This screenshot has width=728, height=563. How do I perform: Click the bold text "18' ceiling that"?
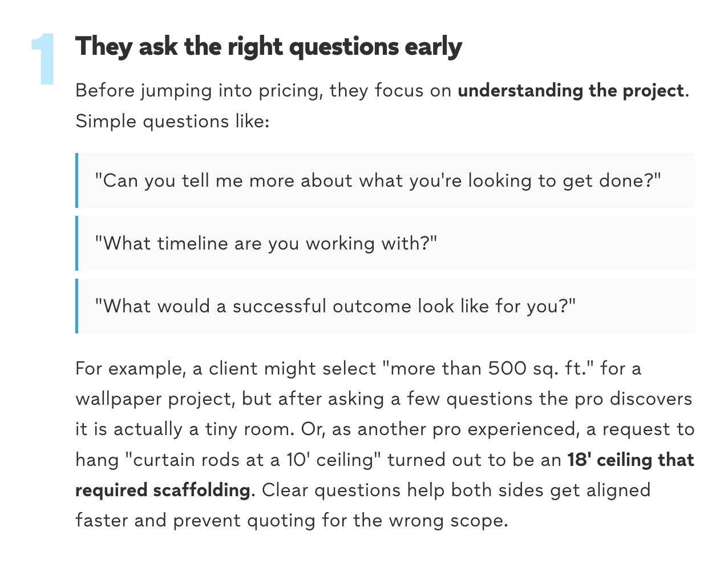pos(630,460)
